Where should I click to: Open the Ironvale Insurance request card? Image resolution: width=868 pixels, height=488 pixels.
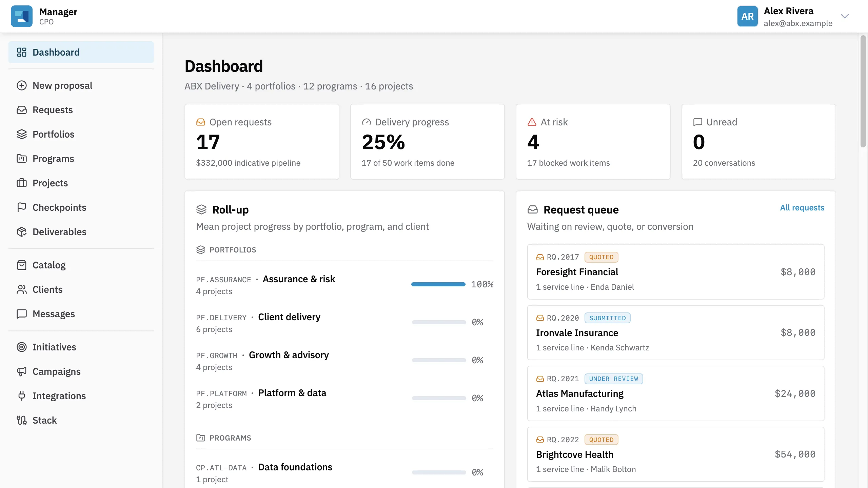click(x=676, y=332)
